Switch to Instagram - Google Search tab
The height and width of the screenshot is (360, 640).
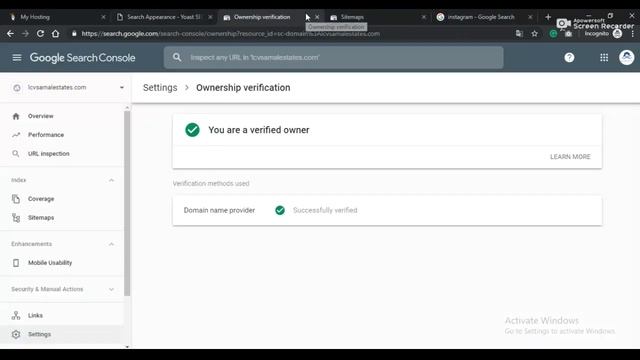tap(484, 17)
